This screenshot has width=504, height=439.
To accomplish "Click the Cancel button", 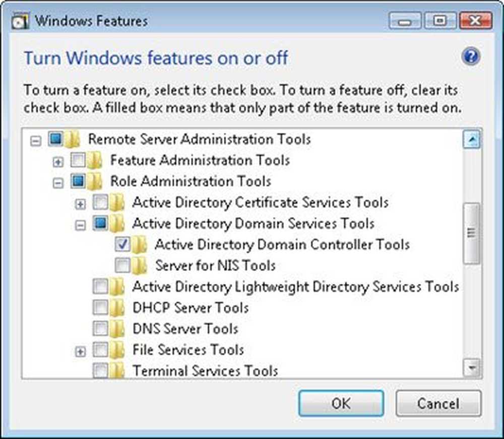I will [438, 403].
